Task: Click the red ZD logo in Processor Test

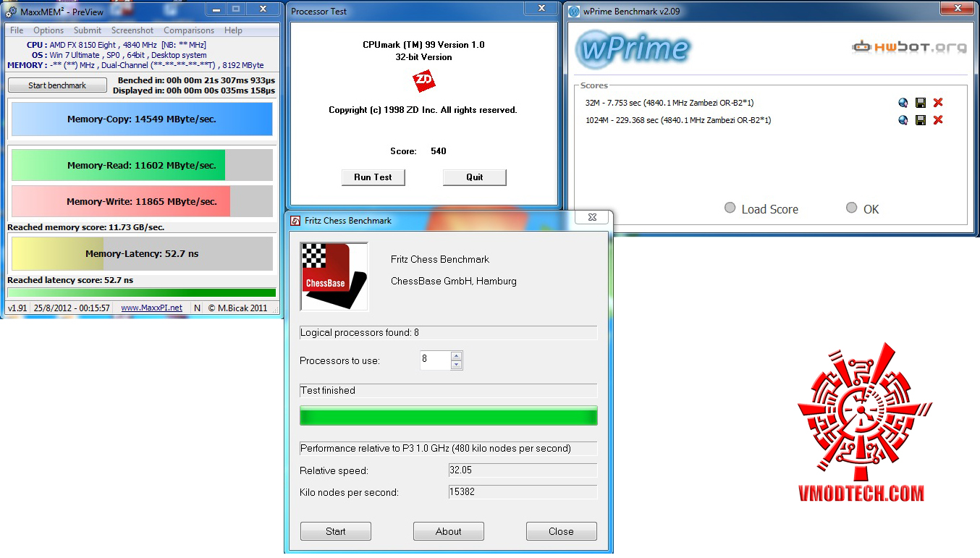Action: point(423,81)
